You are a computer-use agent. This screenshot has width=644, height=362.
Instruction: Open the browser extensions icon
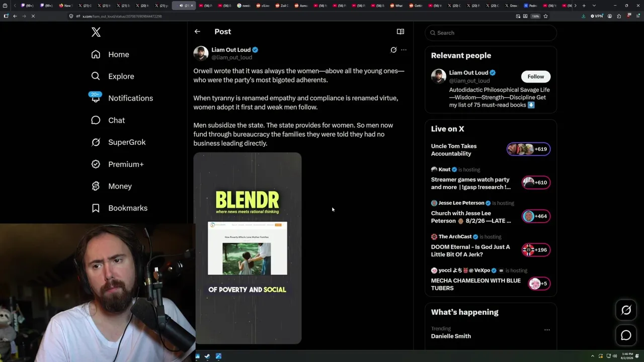pyautogui.click(x=619, y=16)
